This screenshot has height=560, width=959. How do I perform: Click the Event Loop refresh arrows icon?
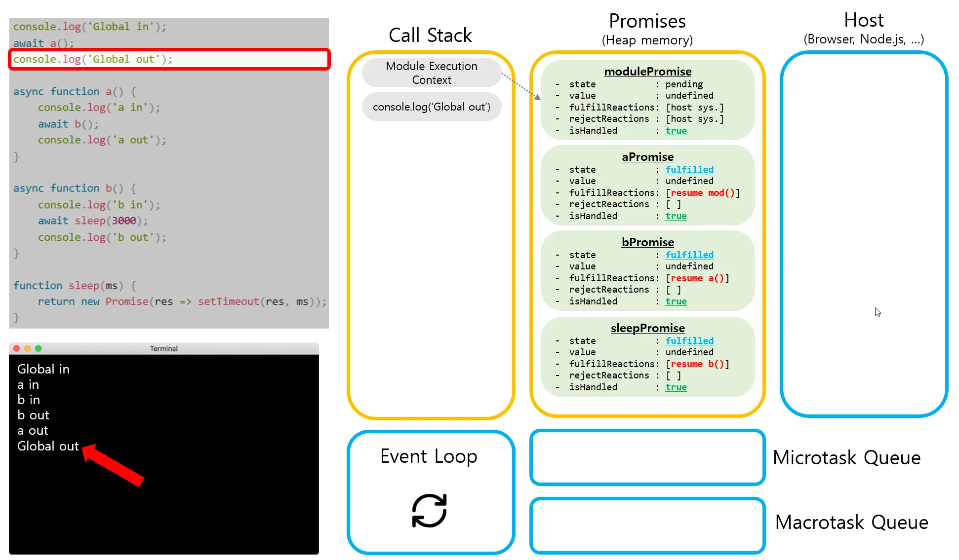pyautogui.click(x=429, y=511)
